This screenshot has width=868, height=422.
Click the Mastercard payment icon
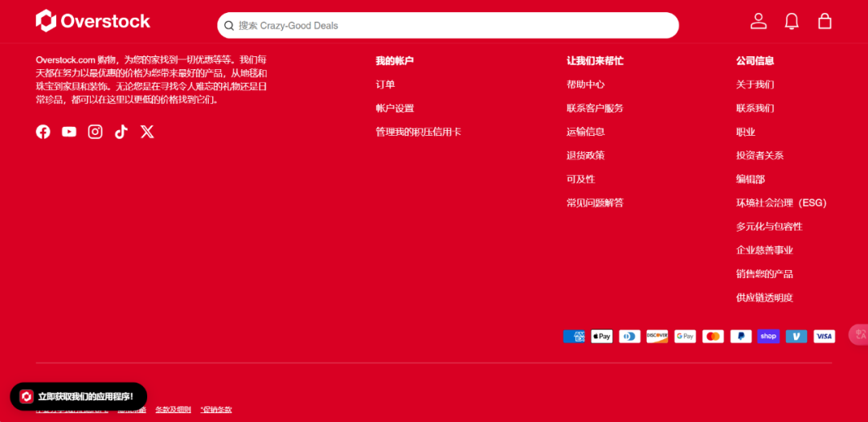click(713, 336)
